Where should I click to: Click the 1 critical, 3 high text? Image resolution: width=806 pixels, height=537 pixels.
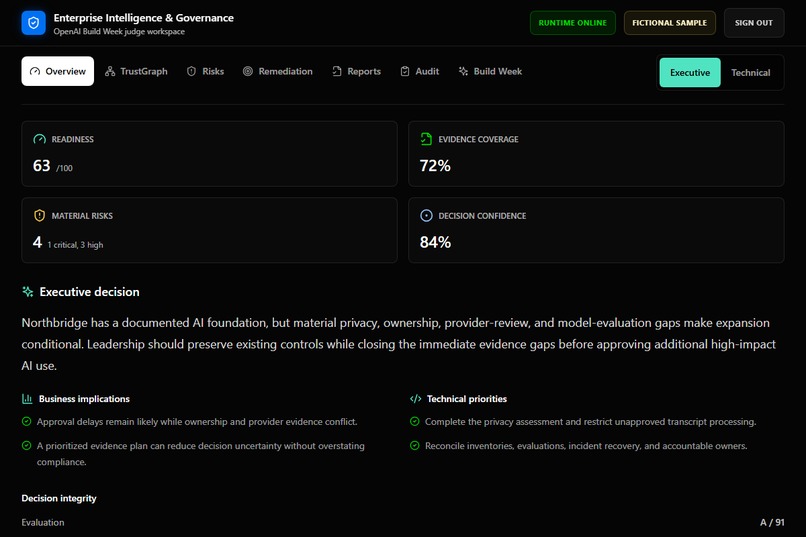(x=75, y=245)
